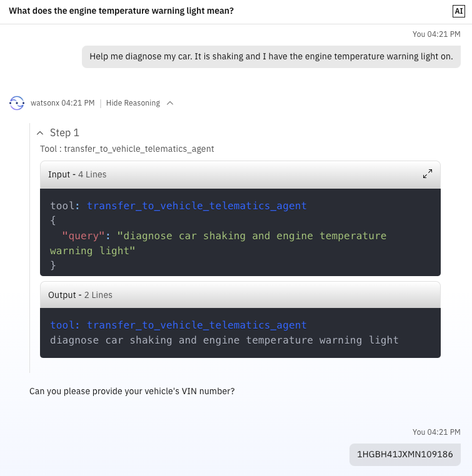Click the Step 1 heading
The image size is (472, 476).
(64, 132)
